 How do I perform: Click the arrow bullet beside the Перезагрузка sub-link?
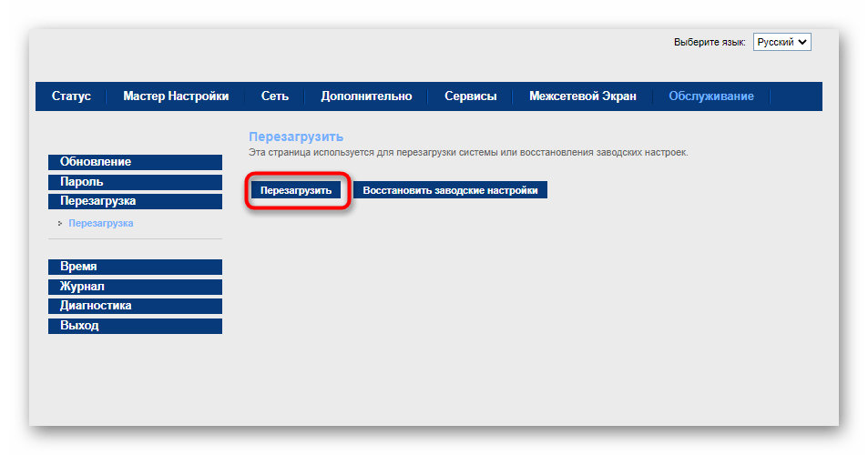click(x=60, y=223)
